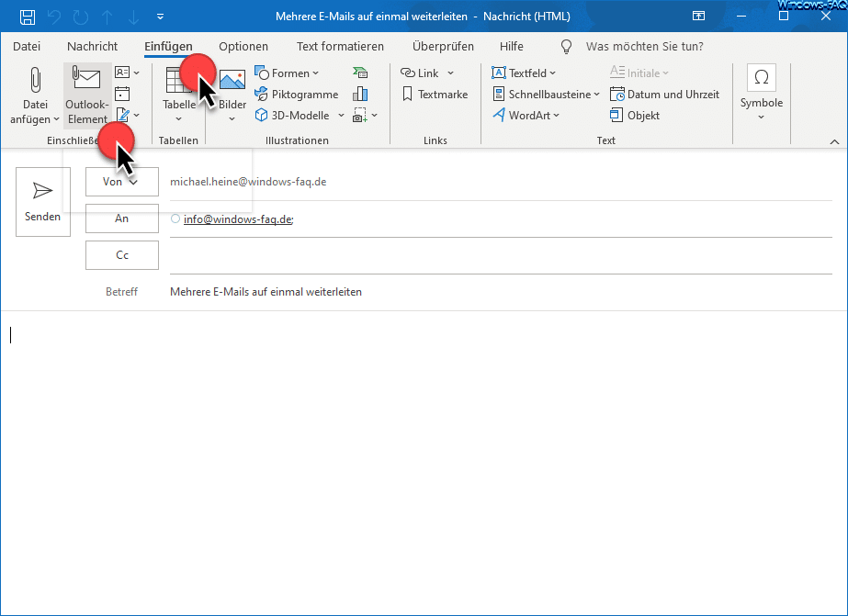Screen dimensions: 848x616
Task: Go to previous item with the up arrow
Action: tap(107, 17)
